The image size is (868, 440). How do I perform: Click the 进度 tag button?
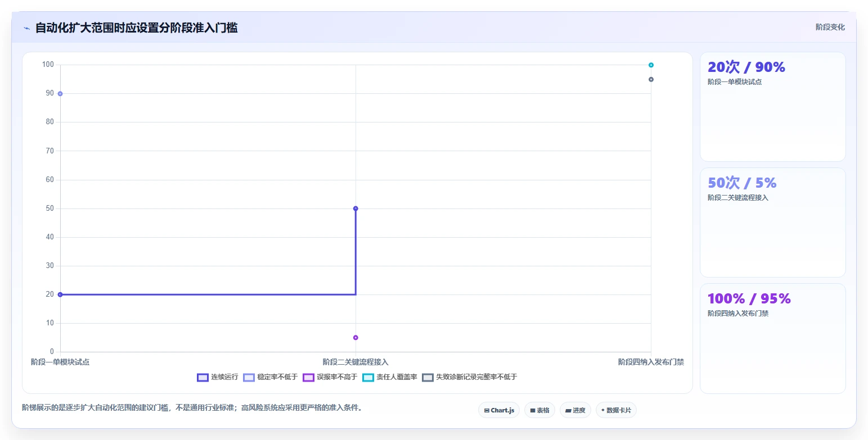pyautogui.click(x=575, y=410)
